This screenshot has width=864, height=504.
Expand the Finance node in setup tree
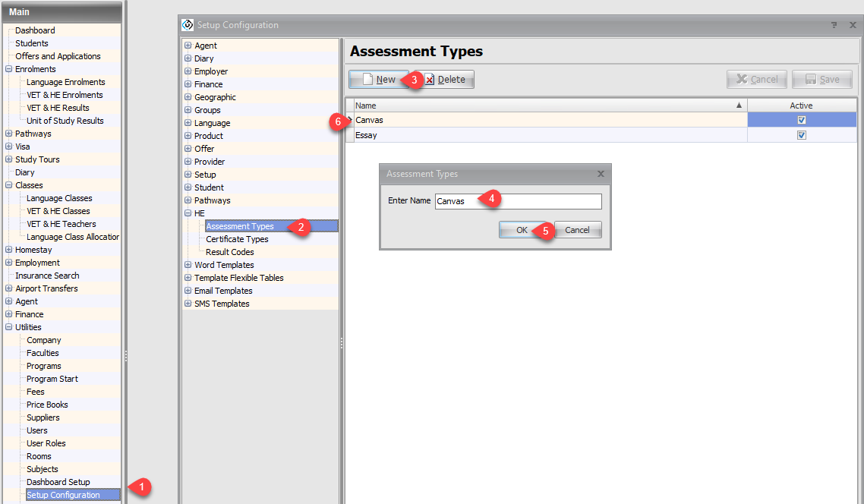pyautogui.click(x=188, y=84)
